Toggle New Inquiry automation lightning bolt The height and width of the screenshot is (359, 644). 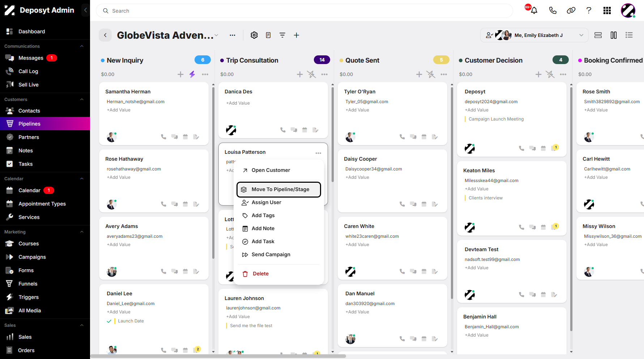pyautogui.click(x=192, y=74)
